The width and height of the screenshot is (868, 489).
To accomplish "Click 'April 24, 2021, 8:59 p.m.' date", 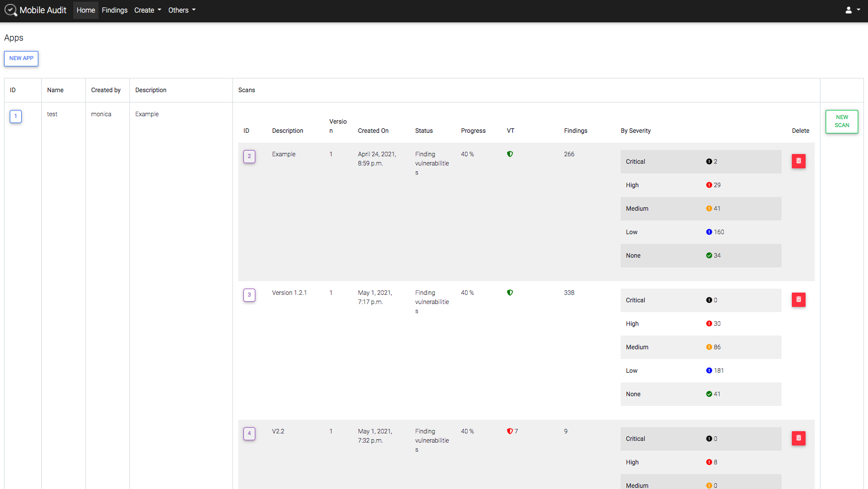I will coord(377,159).
